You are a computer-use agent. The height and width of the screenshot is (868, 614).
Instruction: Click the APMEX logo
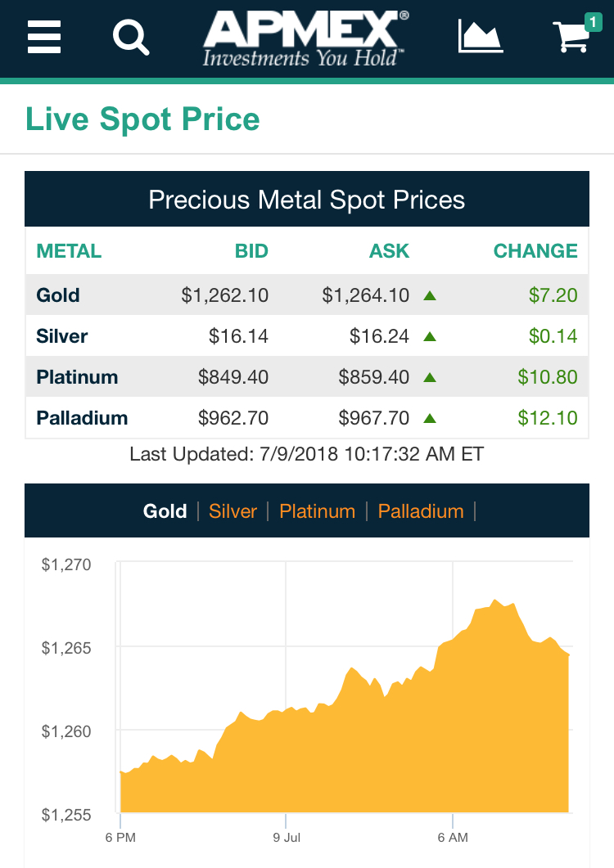306,38
